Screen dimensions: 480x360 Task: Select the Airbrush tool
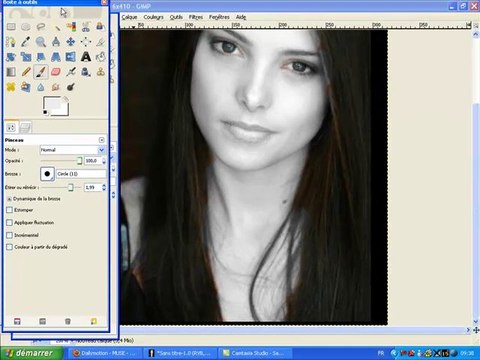click(x=71, y=72)
